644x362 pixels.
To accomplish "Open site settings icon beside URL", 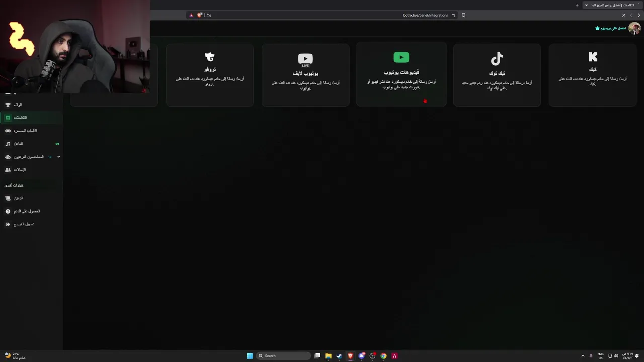I will 453,15.
